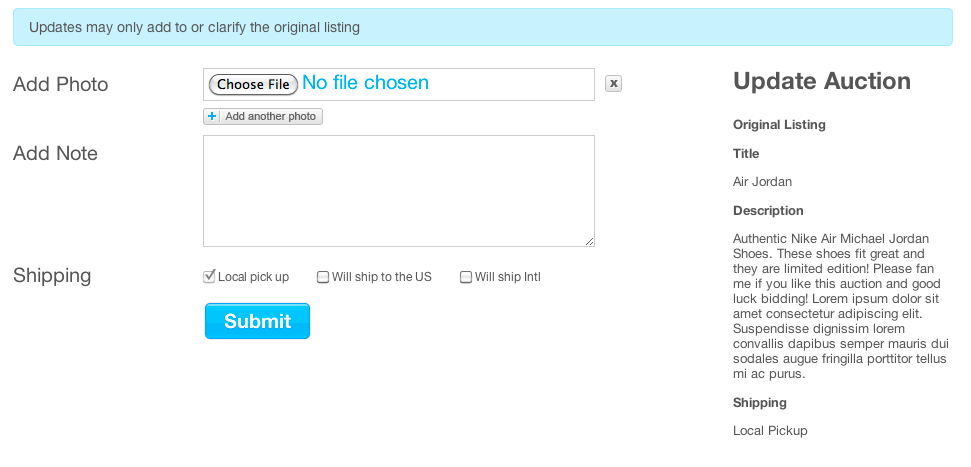The image size is (971, 467).
Task: Click the Air Jordan listing title
Action: coord(762,182)
